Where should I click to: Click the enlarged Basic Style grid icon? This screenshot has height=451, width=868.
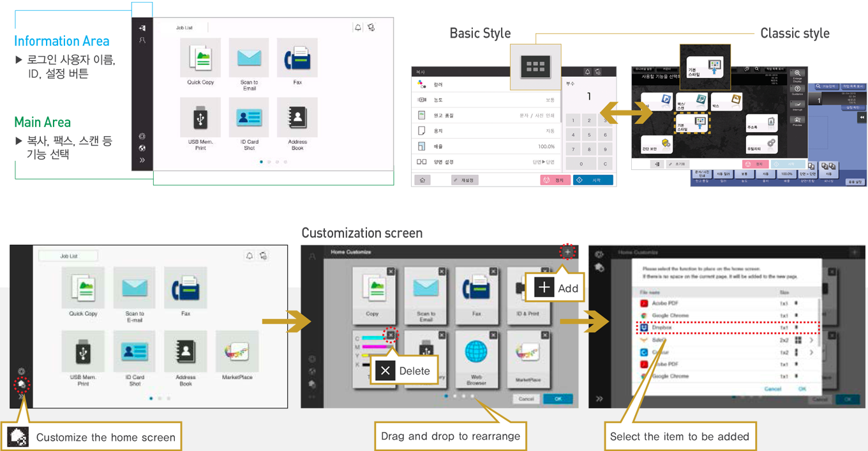(535, 66)
